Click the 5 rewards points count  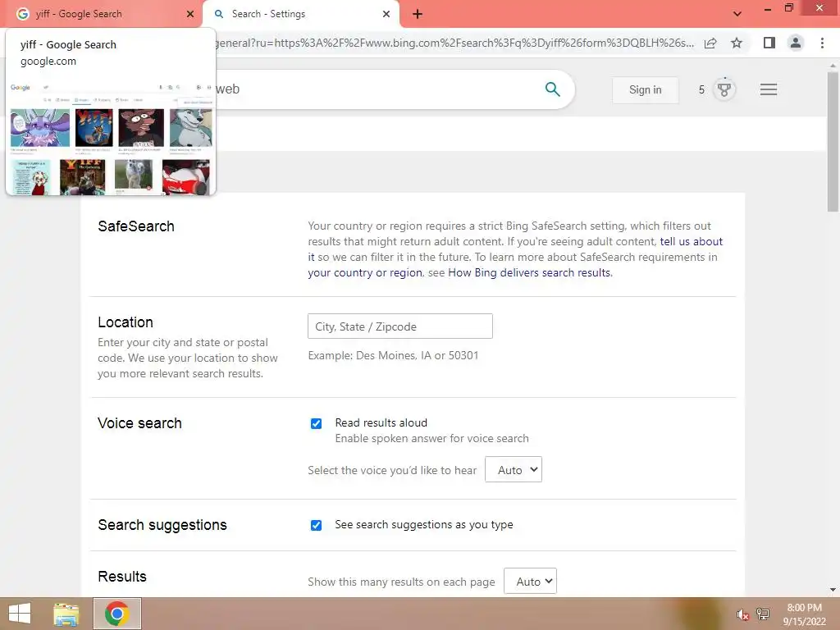(x=701, y=89)
